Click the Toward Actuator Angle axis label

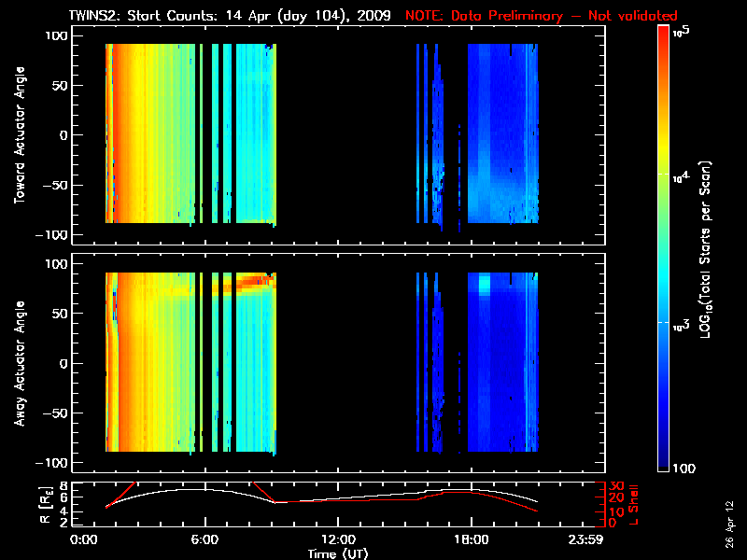point(19,134)
